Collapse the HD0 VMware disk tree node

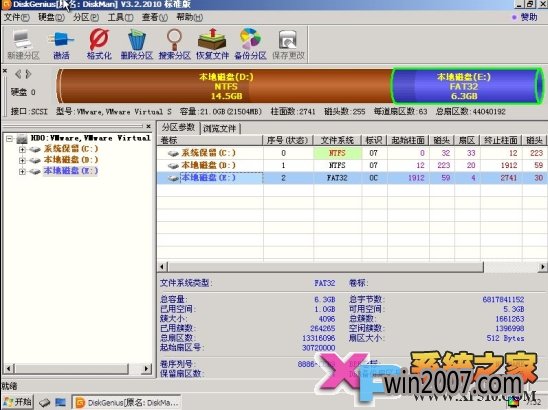[x=9, y=139]
